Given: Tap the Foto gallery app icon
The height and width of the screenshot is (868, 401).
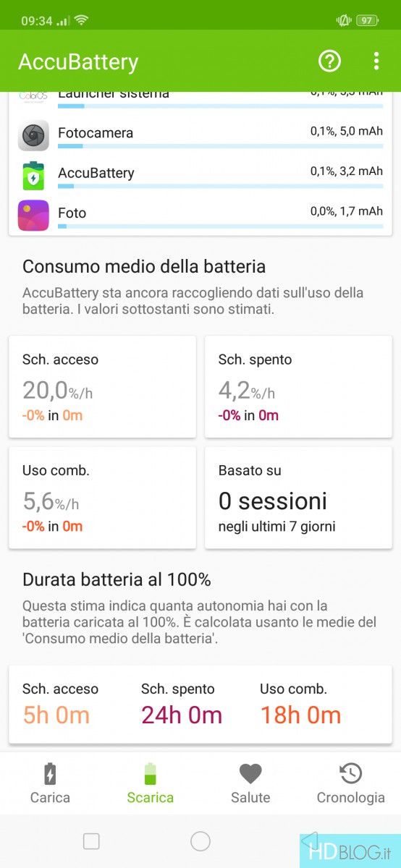Looking at the screenshot, I should pyautogui.click(x=33, y=215).
